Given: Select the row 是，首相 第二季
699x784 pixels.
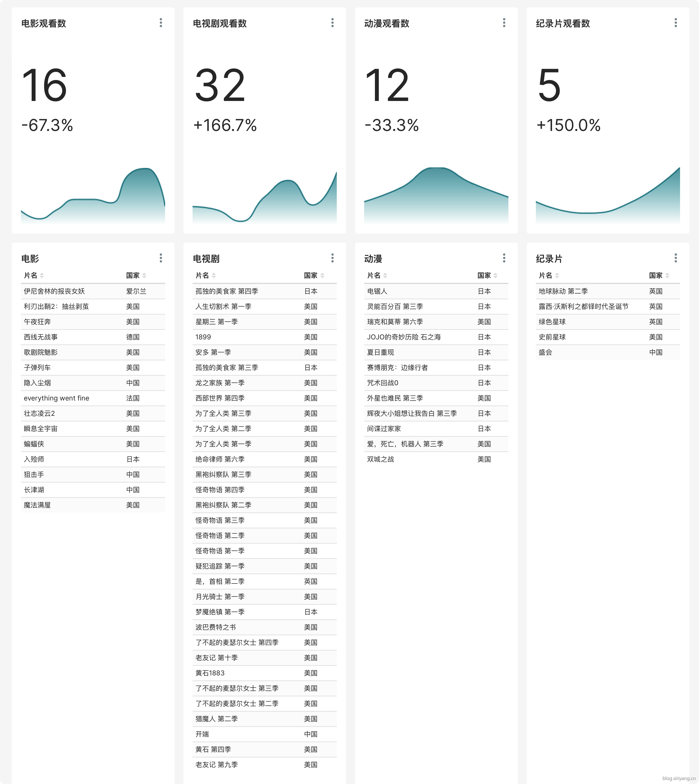Looking at the screenshot, I should click(265, 581).
